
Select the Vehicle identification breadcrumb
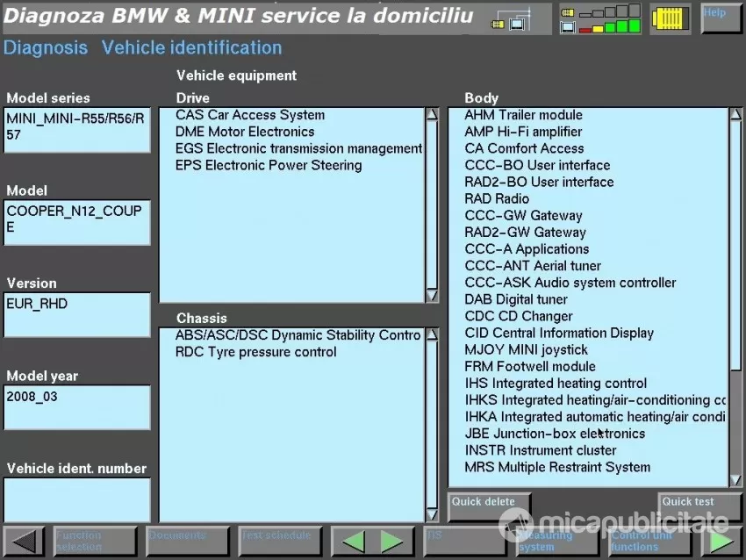click(x=191, y=47)
